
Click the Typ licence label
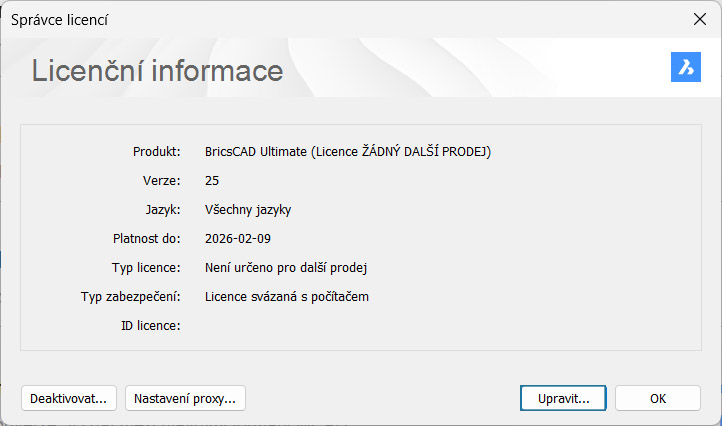pos(146,268)
